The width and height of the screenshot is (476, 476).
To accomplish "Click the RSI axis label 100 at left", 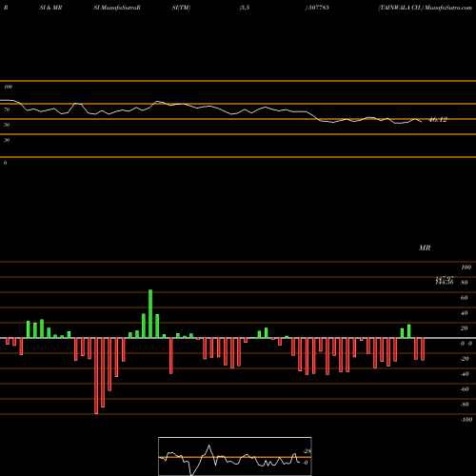I will click(8, 87).
